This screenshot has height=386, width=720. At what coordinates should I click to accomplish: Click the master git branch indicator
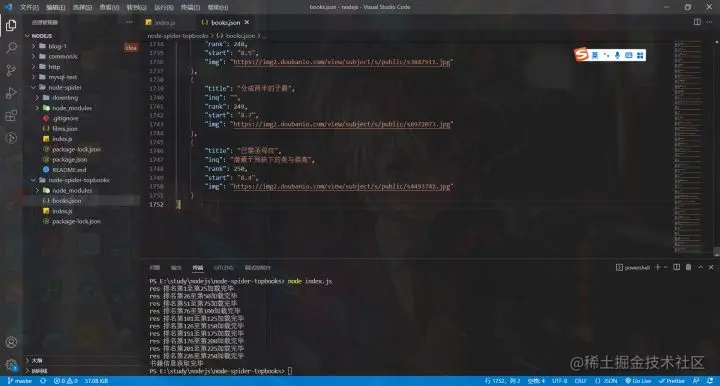coord(20,381)
